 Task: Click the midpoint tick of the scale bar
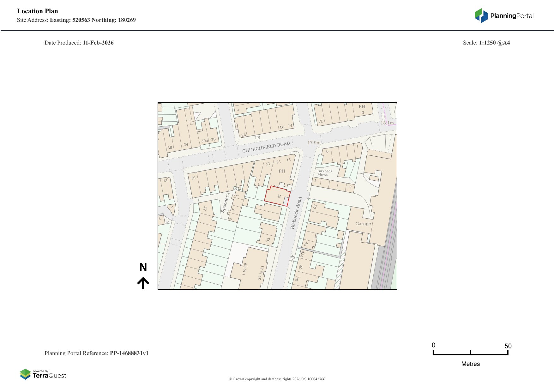pos(470,353)
